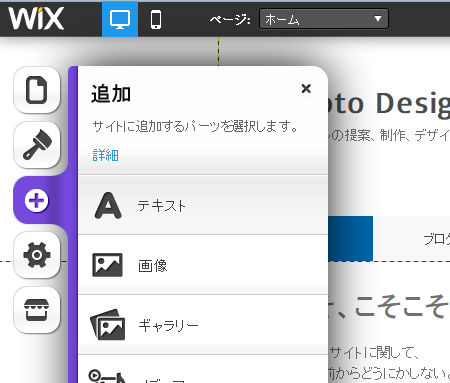Click the 'サイトに関して、' paragraph text
450x383 pixels.
coord(374,352)
